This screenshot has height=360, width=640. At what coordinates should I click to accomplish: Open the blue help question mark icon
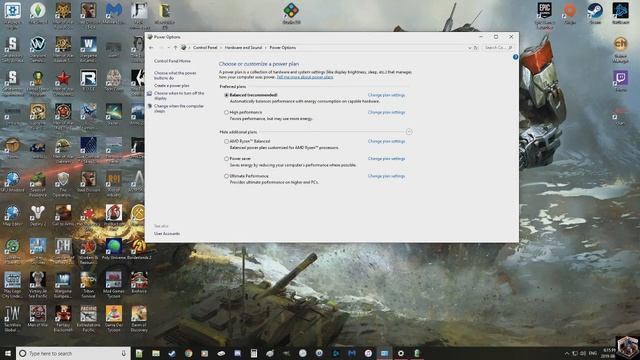pyautogui.click(x=515, y=57)
